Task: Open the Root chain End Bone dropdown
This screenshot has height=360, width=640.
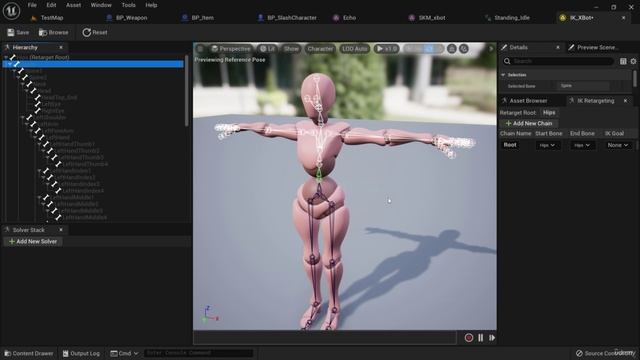Action: point(582,145)
